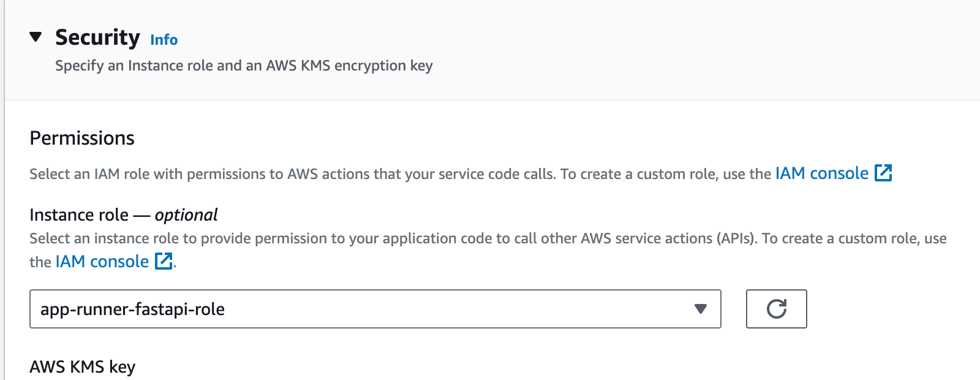Click the Instance role — optional label
Screen dimensions: 980x380
point(123,215)
